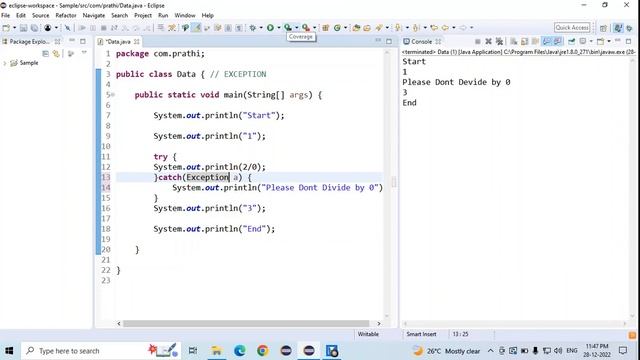Select the Console view tab

pos(421,42)
